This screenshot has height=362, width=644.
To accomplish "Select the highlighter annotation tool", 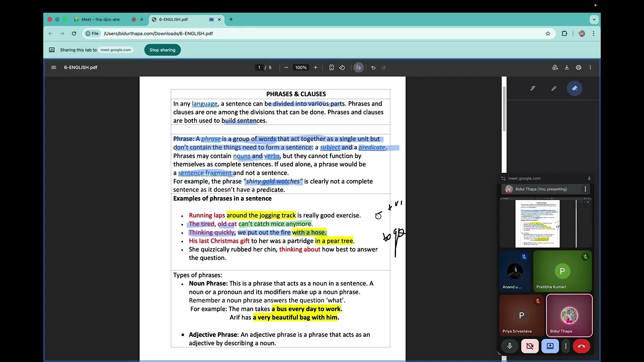I will pyautogui.click(x=554, y=88).
